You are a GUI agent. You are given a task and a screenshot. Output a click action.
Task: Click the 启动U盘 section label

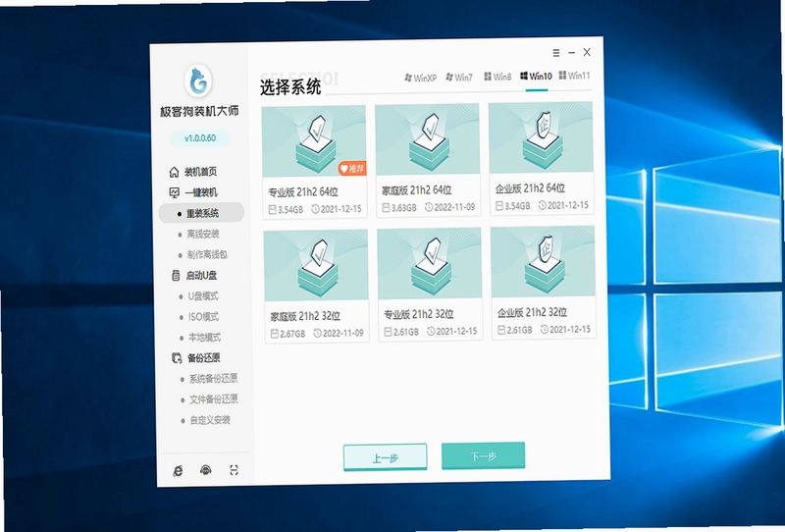click(202, 275)
